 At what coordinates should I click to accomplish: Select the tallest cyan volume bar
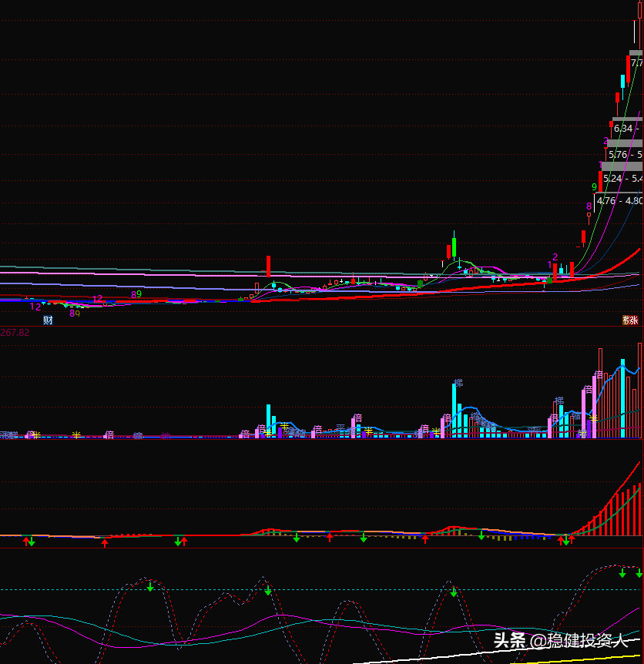click(623, 398)
